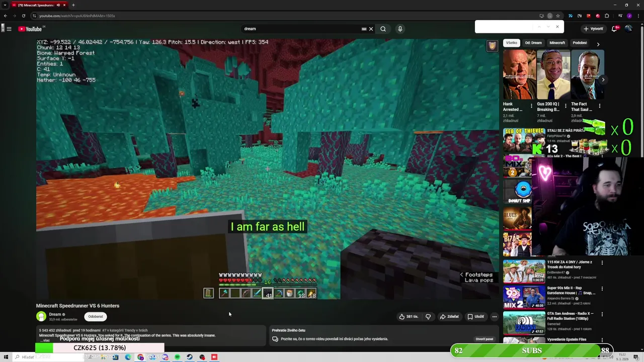Image resolution: width=644 pixels, height=362 pixels.
Task: Open the Sea of Thieves video thumbnail
Action: [524, 140]
